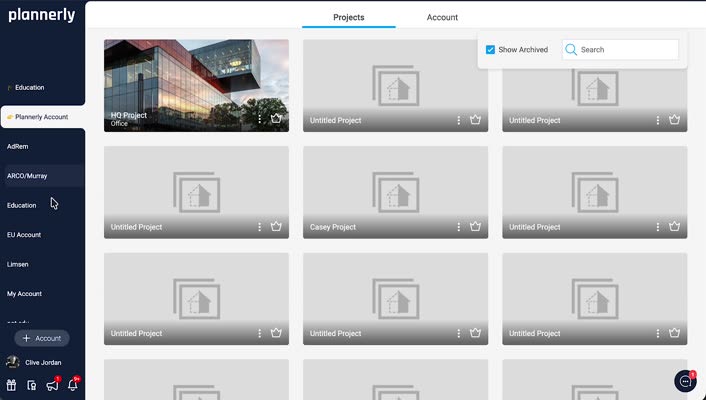This screenshot has height=400, width=706.
Task: Open three-dot menu on Casey Project
Action: 458,227
